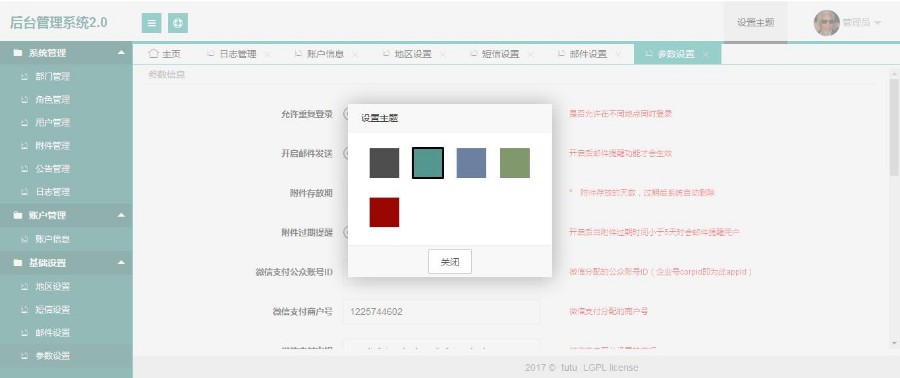
Task: Click the page icon beside sidebar 地区设置
Action: (x=24, y=286)
